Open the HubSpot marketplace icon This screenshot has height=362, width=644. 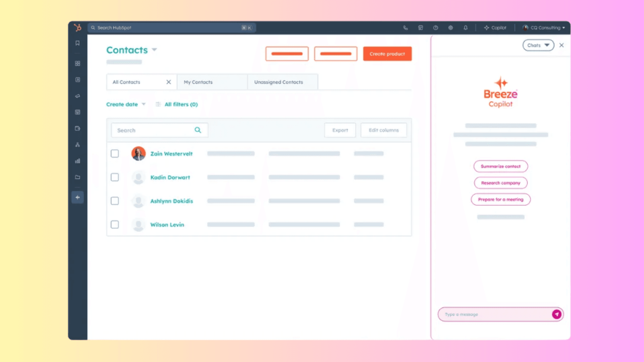pyautogui.click(x=420, y=27)
